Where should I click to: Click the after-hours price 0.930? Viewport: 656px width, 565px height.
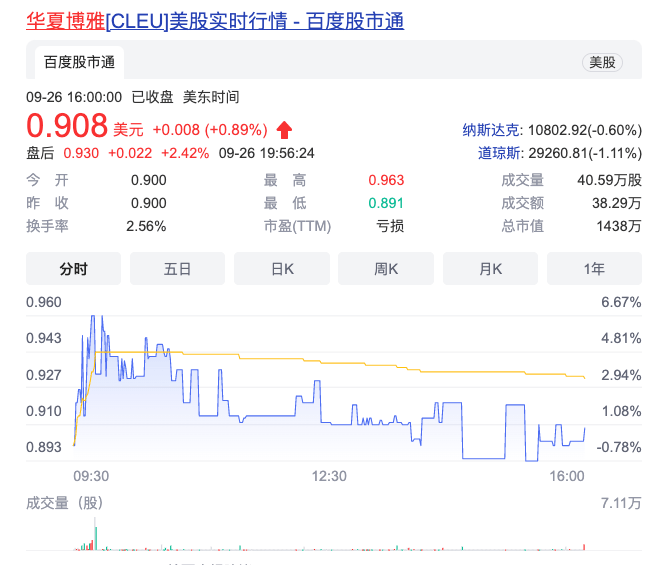click(81, 153)
